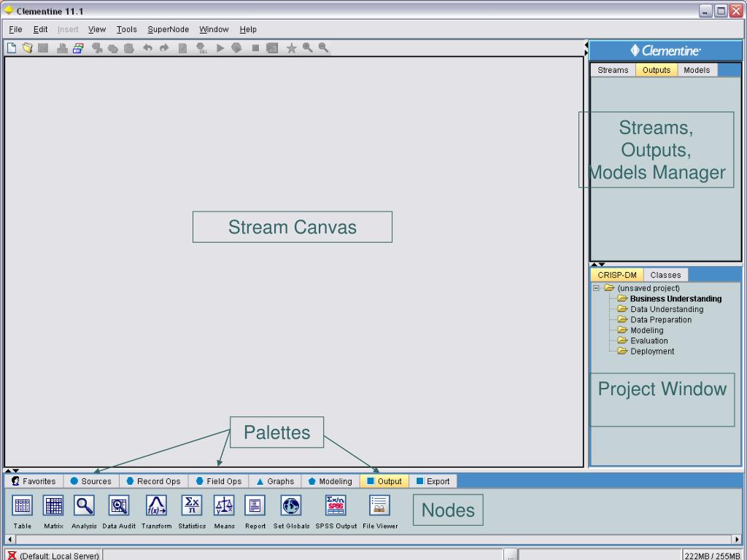Open the Edit menu
Image resolution: width=747 pixels, height=560 pixels.
click(x=41, y=29)
